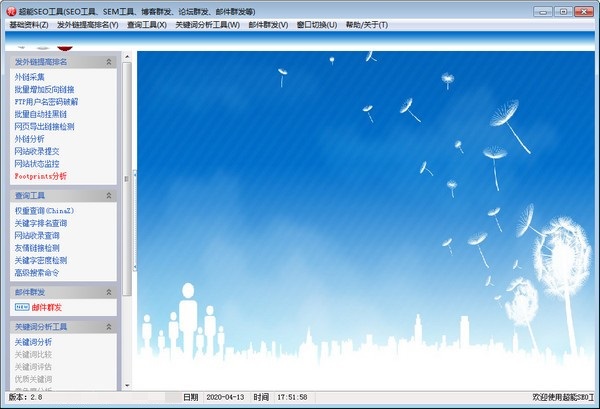Open the 帮助/关于(T) menu
This screenshot has width=600, height=409.
[366, 24]
